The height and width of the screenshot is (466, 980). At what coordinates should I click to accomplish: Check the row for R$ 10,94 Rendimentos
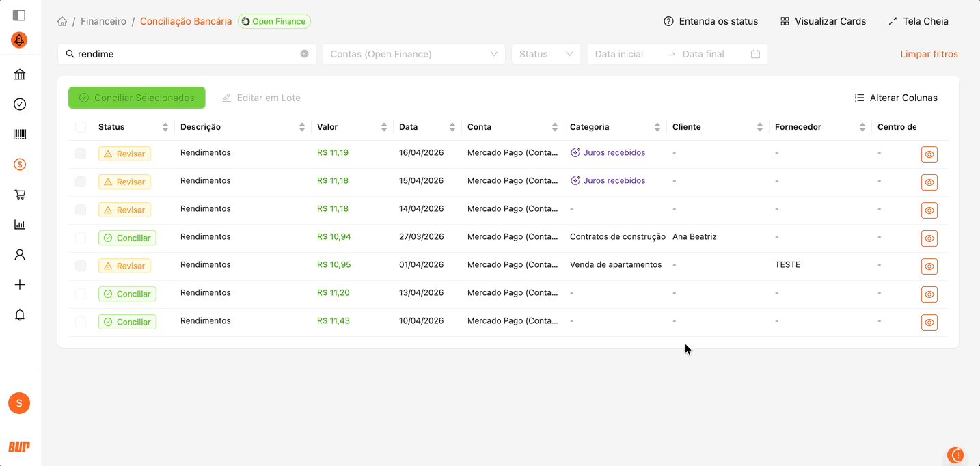pyautogui.click(x=81, y=238)
